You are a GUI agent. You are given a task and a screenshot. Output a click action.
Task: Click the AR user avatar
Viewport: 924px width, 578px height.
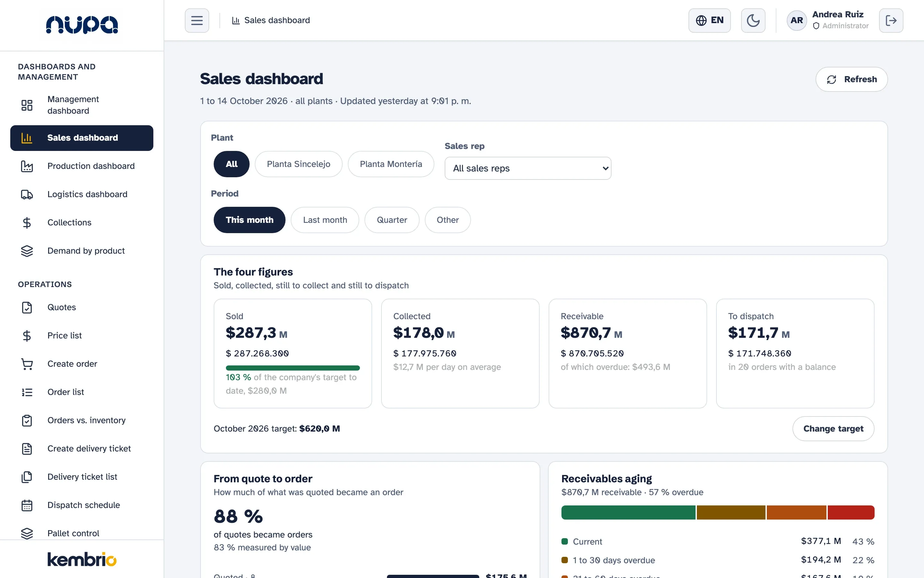coord(797,20)
